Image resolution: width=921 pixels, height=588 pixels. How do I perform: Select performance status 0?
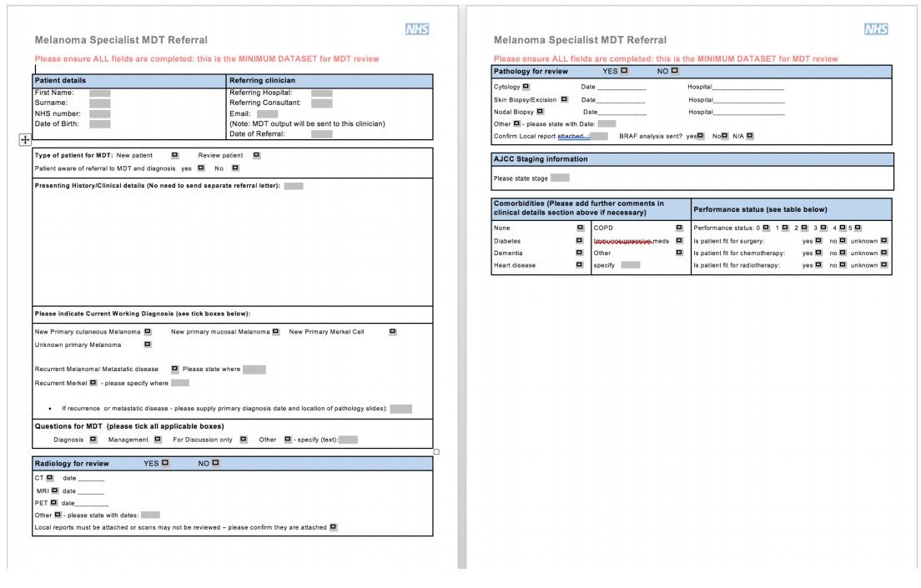(765, 227)
